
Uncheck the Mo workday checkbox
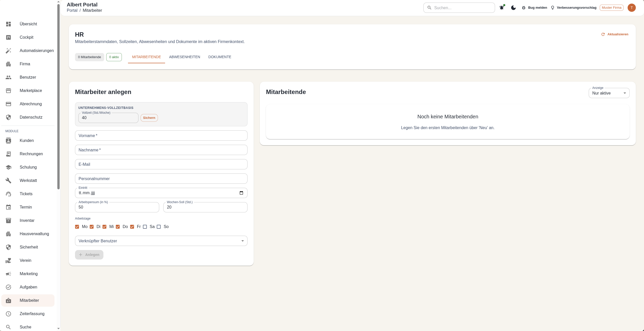coord(77,227)
